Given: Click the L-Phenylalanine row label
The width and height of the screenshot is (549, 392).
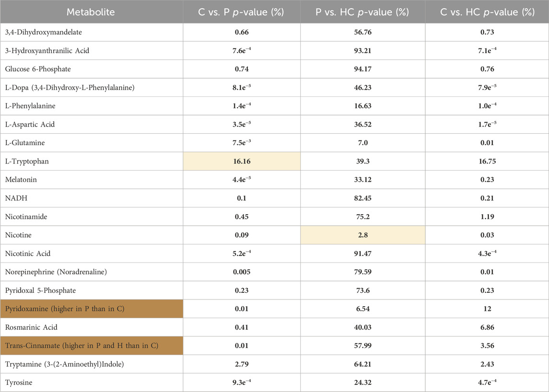Looking at the screenshot, I should [x=30, y=106].
